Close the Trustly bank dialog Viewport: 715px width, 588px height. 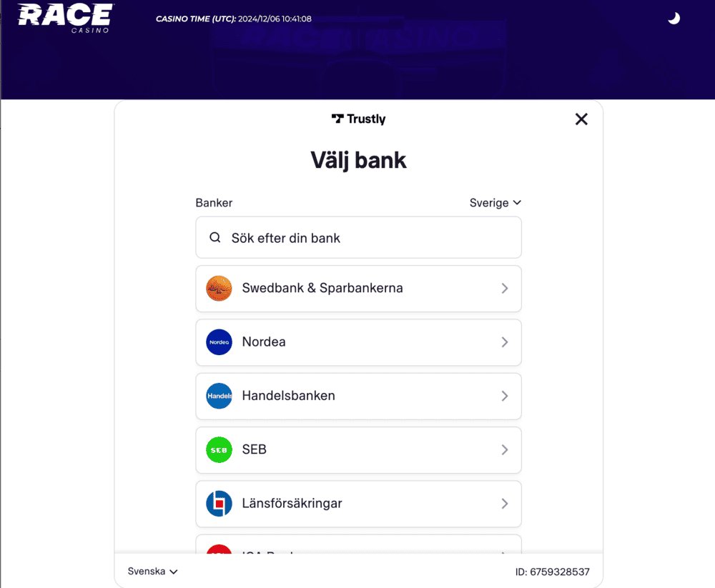point(581,119)
